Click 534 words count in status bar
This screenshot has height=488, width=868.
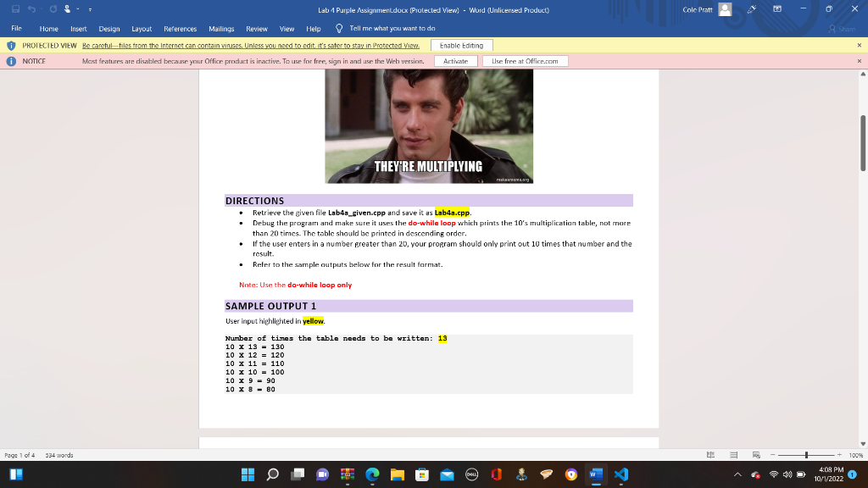(x=59, y=455)
